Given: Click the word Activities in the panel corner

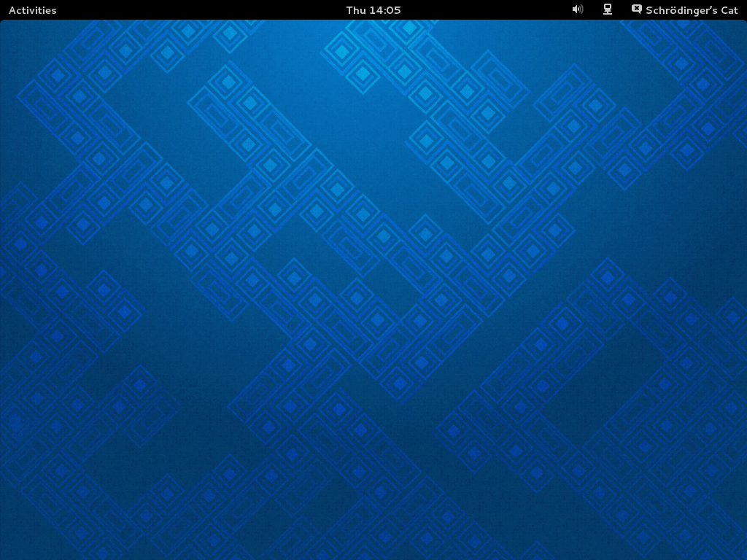Looking at the screenshot, I should click(x=32, y=10).
